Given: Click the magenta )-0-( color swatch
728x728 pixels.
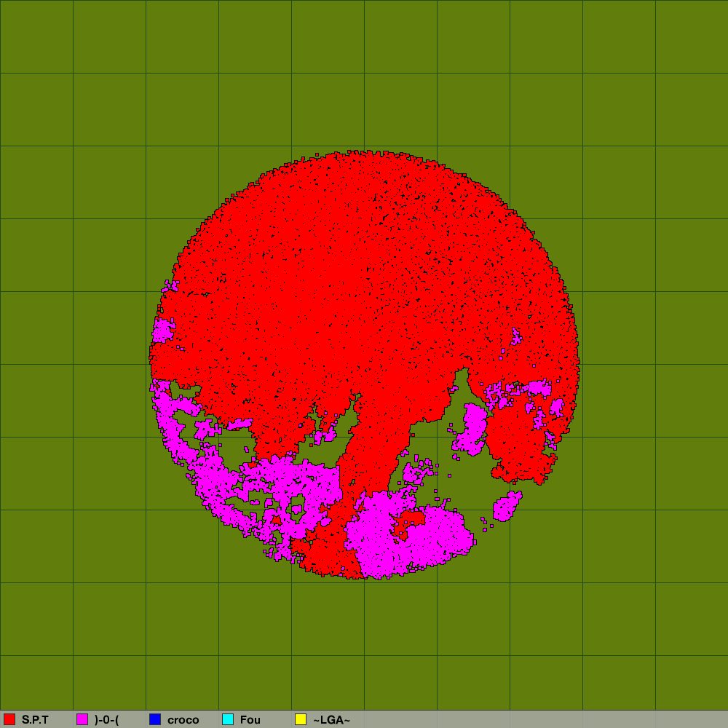Looking at the screenshot, I should click(x=82, y=719).
